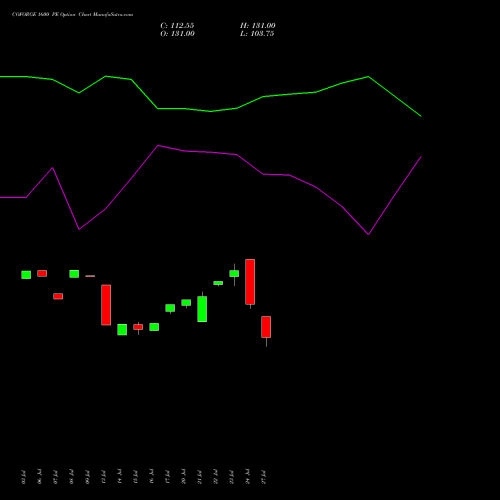Select the high value H: 131.00
This screenshot has height=500, width=500.
(x=258, y=26)
